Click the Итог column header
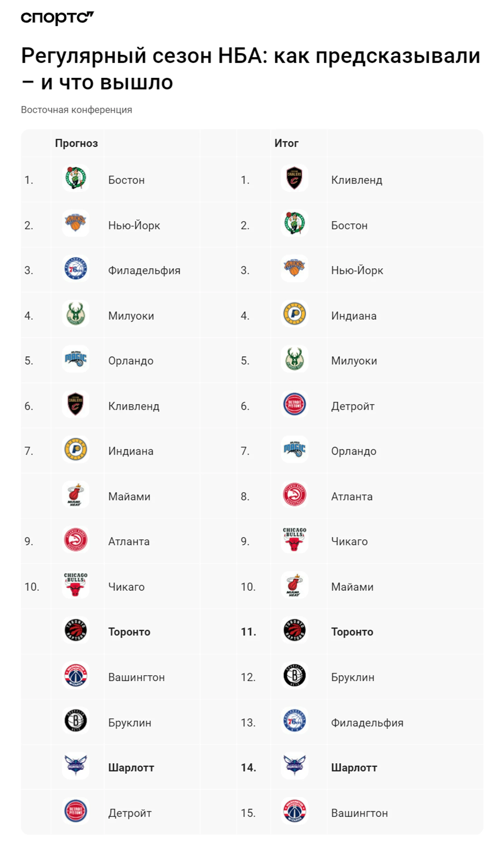This screenshot has width=504, height=845. (x=286, y=143)
